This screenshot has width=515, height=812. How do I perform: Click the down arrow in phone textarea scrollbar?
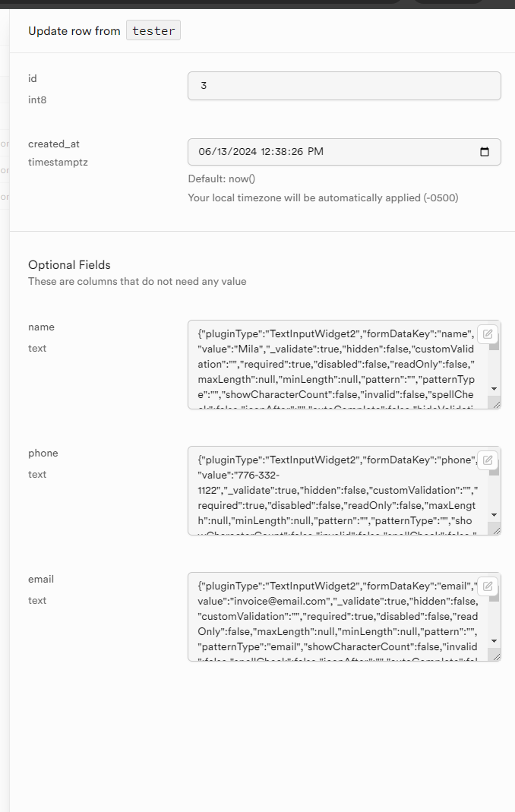tap(494, 515)
